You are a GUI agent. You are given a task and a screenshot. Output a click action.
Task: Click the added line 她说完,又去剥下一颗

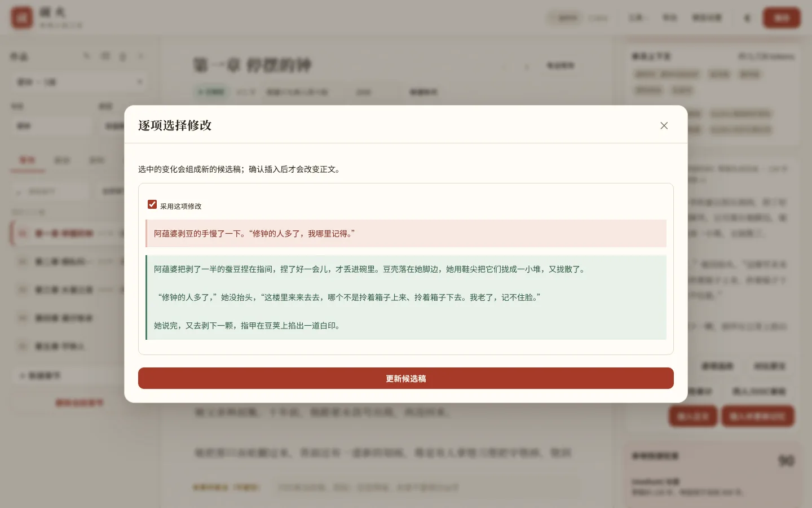[x=248, y=326]
